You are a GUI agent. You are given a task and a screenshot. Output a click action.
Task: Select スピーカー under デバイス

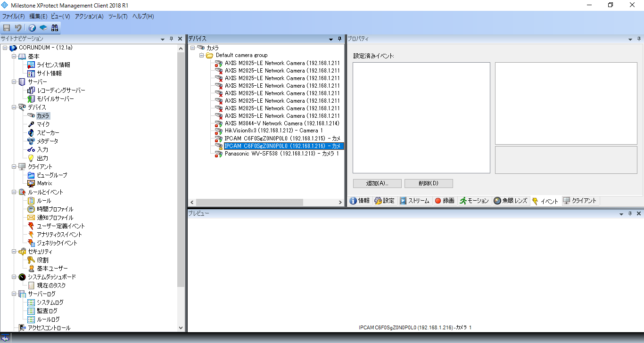point(48,133)
